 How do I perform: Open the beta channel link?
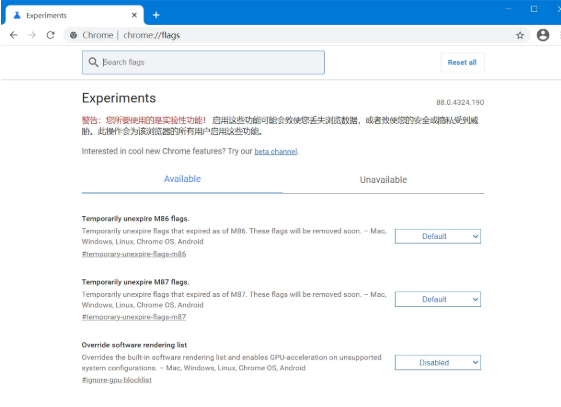[x=275, y=151]
